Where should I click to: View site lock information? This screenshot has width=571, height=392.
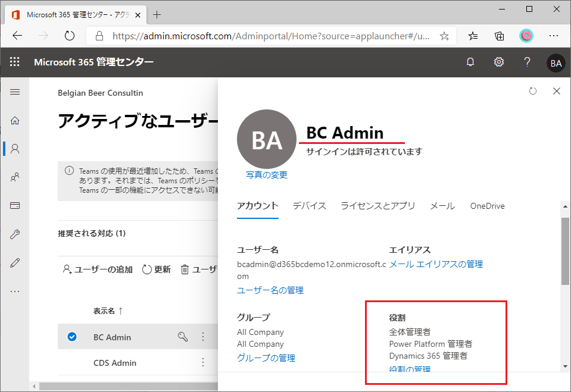point(99,36)
